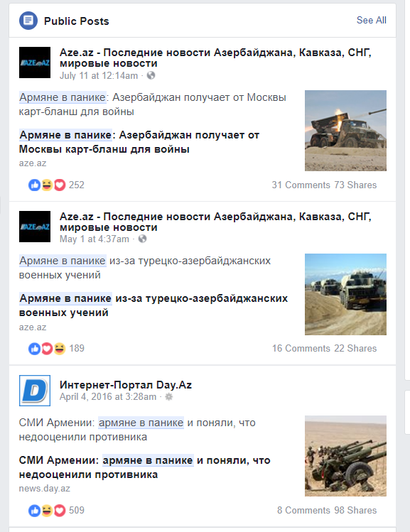Image resolution: width=410 pixels, height=532 pixels.
Task: Click gear privacy icon on Day.Az post
Action: click(168, 396)
